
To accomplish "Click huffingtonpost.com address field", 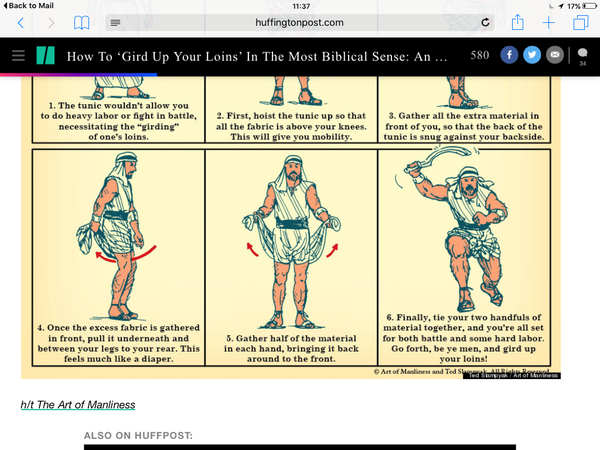I will [x=300, y=23].
